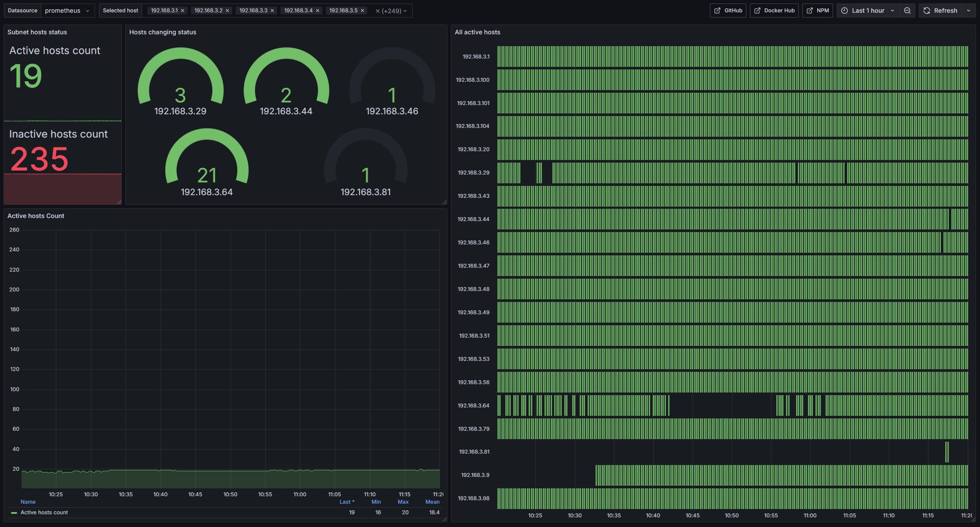Open the prometheus datasource dropdown
The image size is (980, 527).
click(x=68, y=11)
